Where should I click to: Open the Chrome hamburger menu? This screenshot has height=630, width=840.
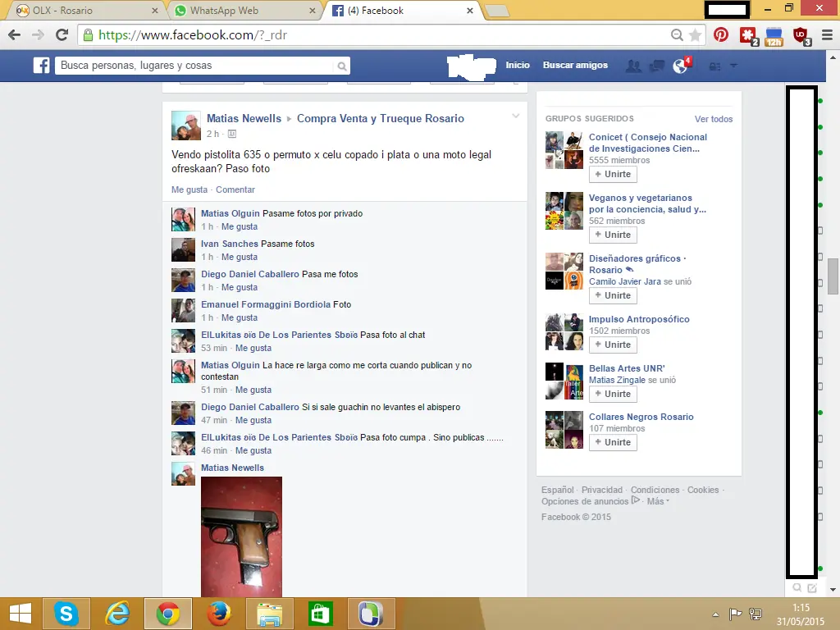coord(827,34)
